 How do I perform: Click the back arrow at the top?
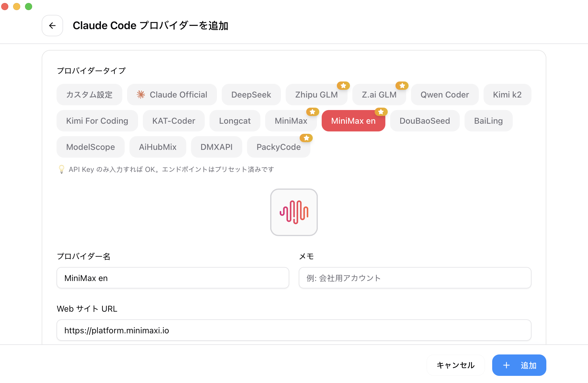point(52,26)
